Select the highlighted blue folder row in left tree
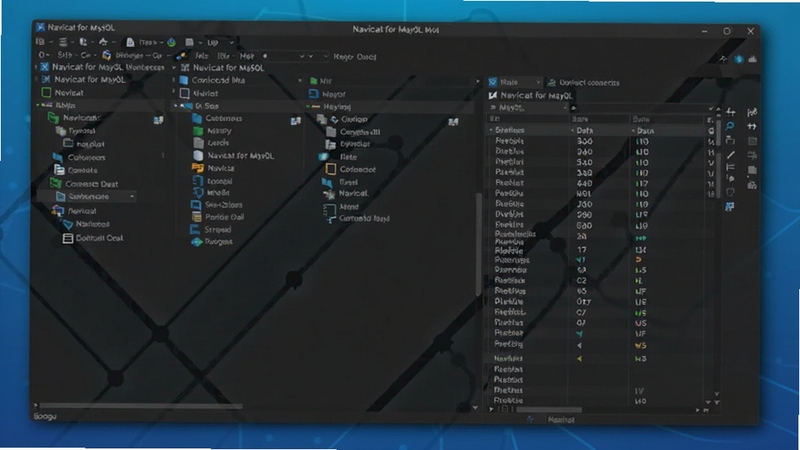Screen dimensions: 800x450 (87, 196)
